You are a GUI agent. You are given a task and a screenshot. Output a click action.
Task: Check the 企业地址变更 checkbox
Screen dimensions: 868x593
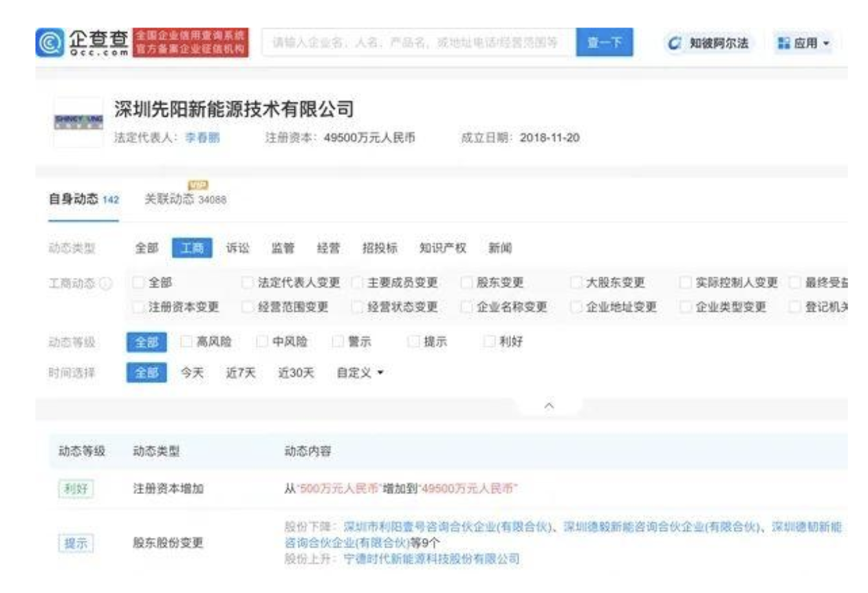pyautogui.click(x=576, y=308)
